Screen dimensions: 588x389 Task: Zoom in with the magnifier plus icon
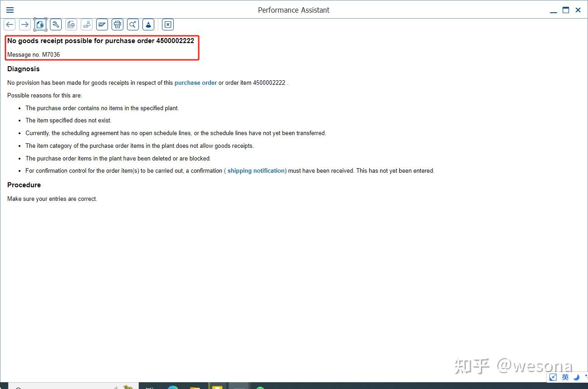132,24
